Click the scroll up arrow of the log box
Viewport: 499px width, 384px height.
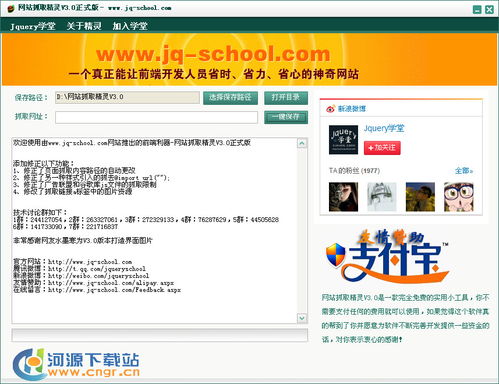click(x=302, y=143)
